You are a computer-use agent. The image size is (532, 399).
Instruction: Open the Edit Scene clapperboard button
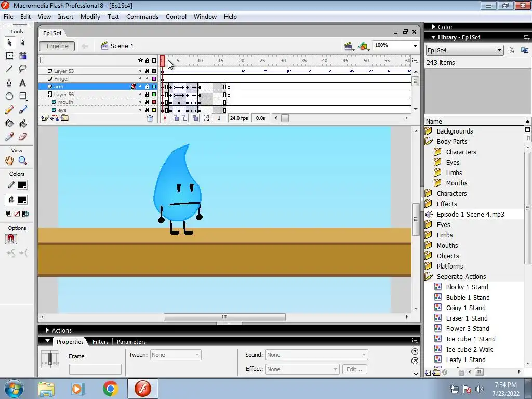point(349,46)
